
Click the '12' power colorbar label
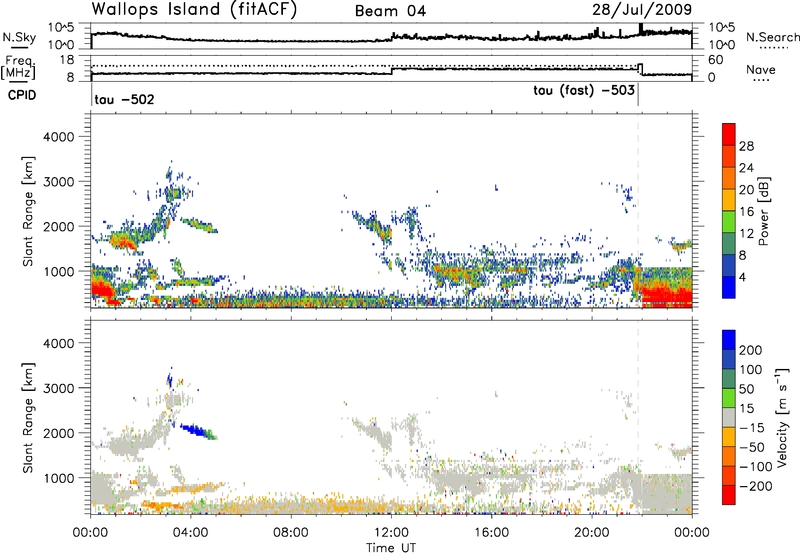coord(746,234)
